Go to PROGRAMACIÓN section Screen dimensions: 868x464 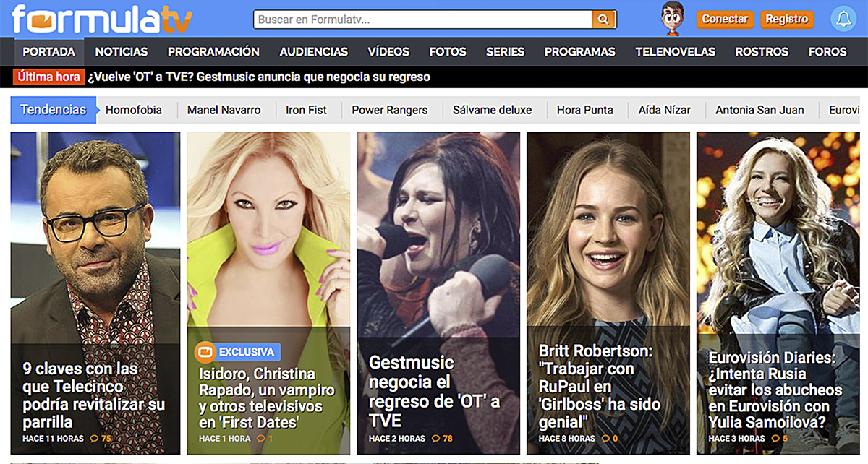pyautogui.click(x=213, y=52)
